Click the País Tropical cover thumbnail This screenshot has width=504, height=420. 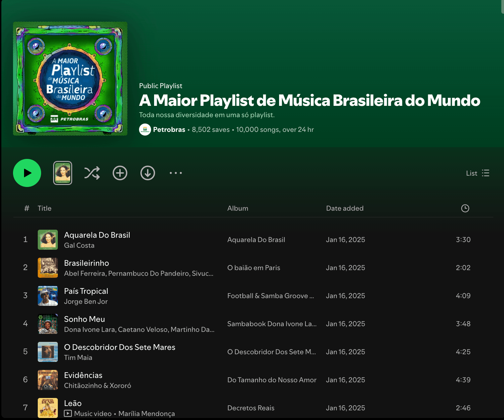tap(48, 296)
